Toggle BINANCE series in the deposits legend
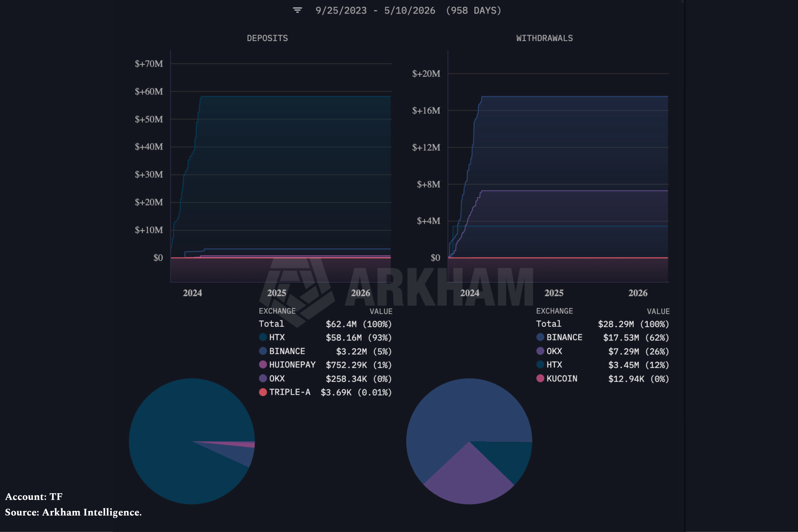 (x=282, y=351)
